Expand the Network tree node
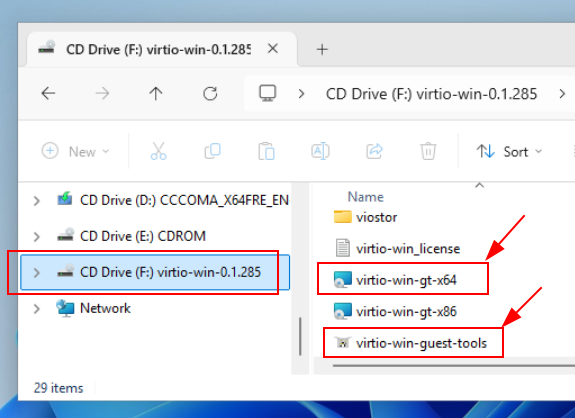Viewport: 575px width, 418px height. 36,309
